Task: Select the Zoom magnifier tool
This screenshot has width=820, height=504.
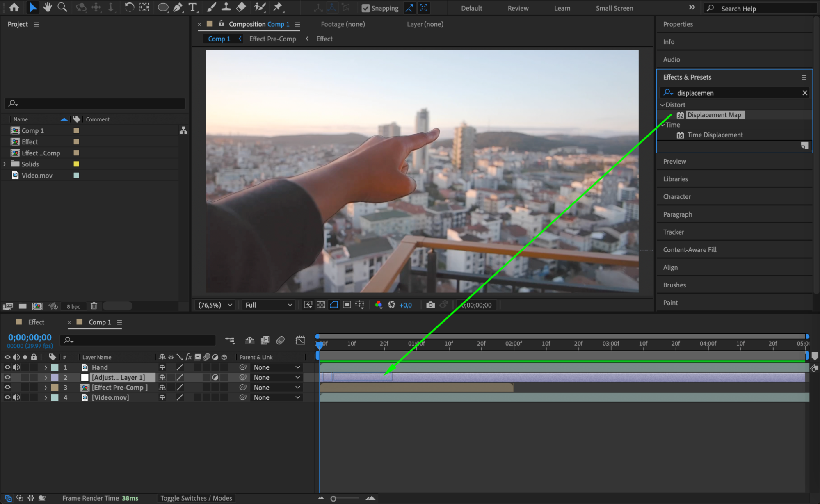Action: 62,7
